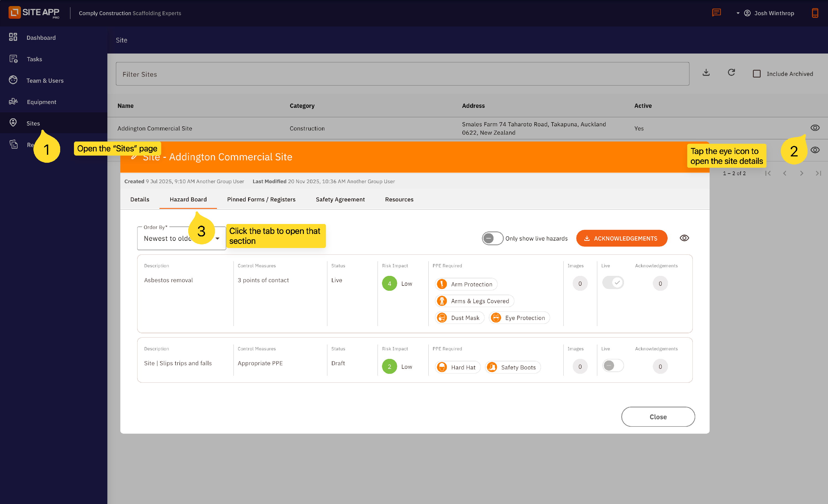Tick the Include Archived checkbox
Image resolution: width=828 pixels, height=504 pixels.
[757, 74]
